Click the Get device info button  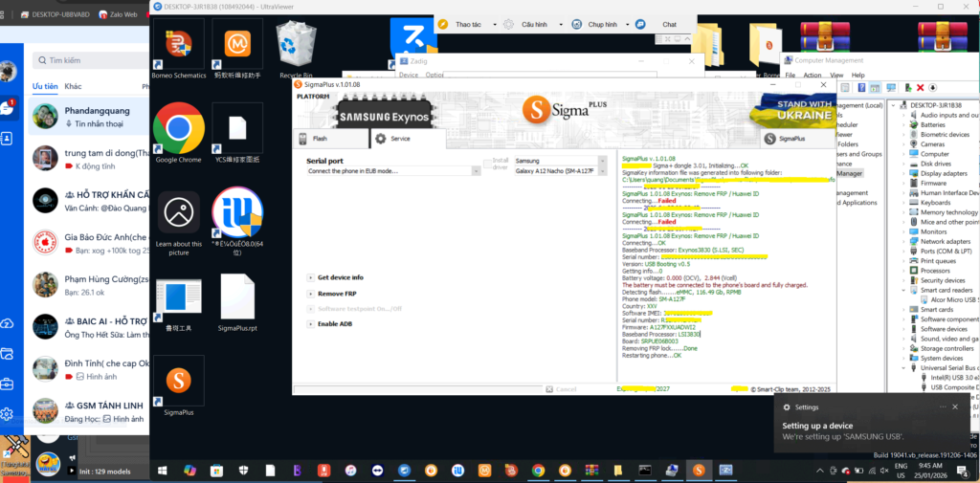(340, 277)
